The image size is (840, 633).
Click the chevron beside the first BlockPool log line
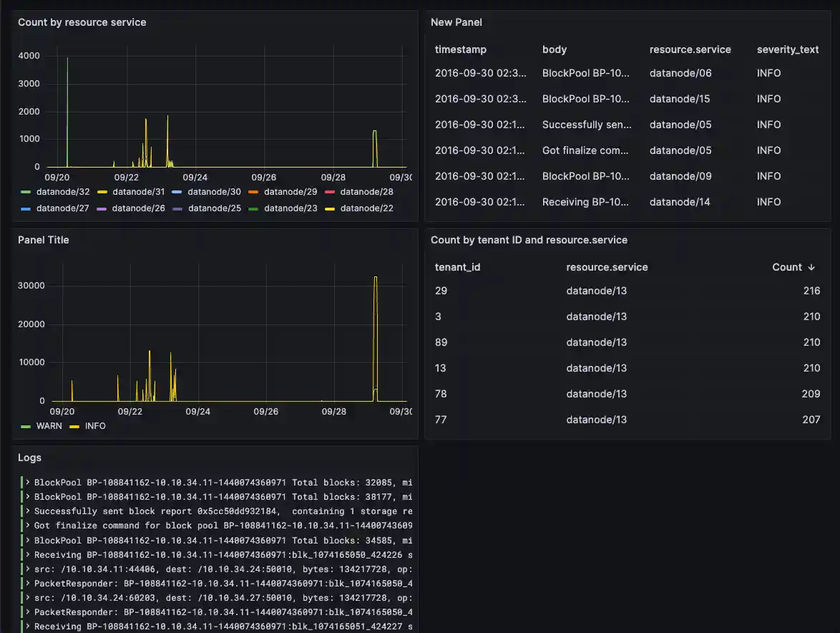coord(26,482)
